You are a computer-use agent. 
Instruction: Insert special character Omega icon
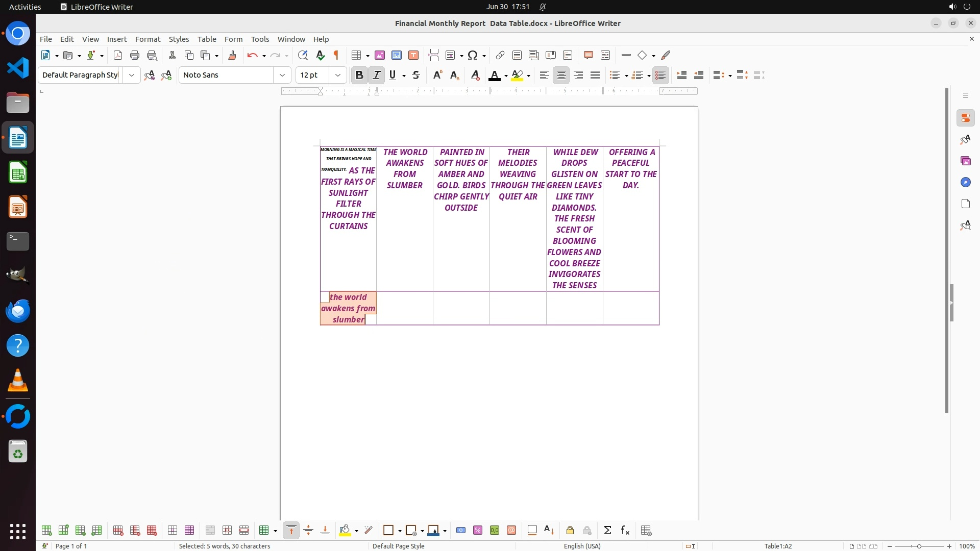point(473,55)
